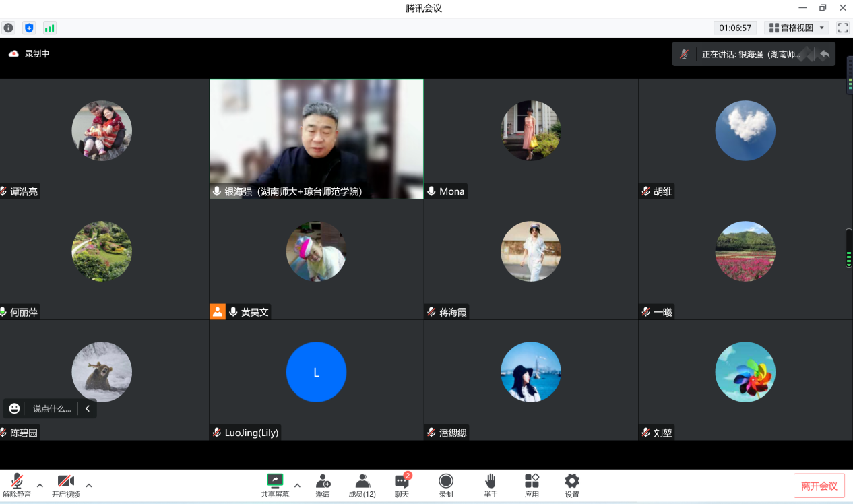Screen dimensions: 853x504
Task: Open the 邀请 invite icon
Action: 323,485
